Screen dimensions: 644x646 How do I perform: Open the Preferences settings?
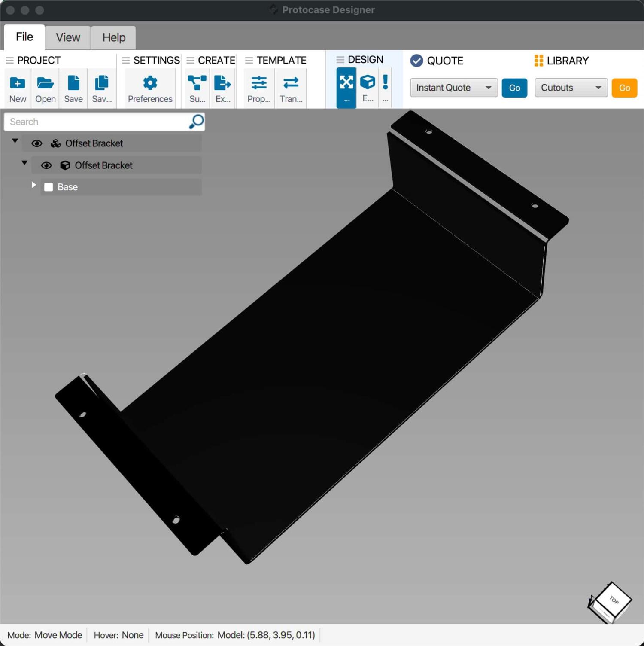[x=149, y=88]
